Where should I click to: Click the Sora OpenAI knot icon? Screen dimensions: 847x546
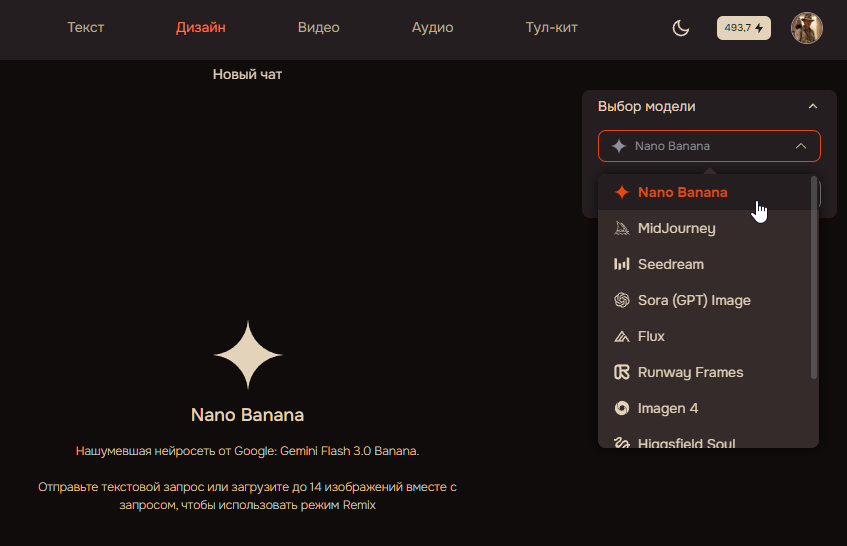tap(622, 300)
